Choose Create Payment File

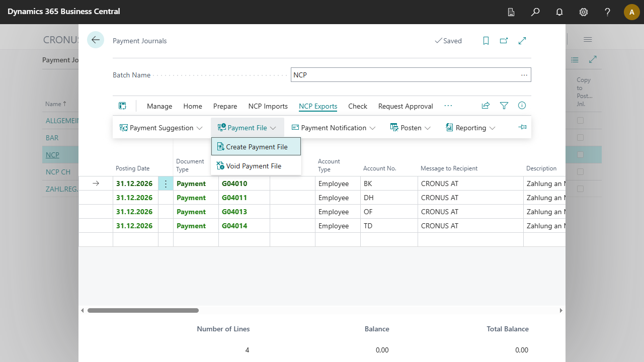[x=256, y=147]
